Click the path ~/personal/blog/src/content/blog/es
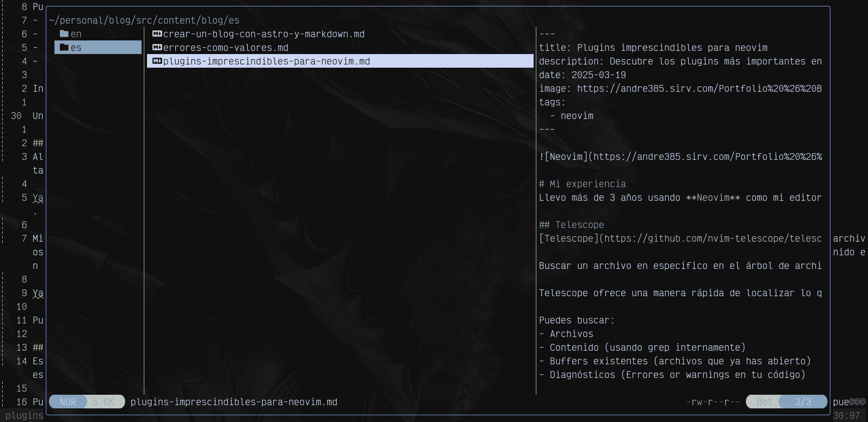 144,20
